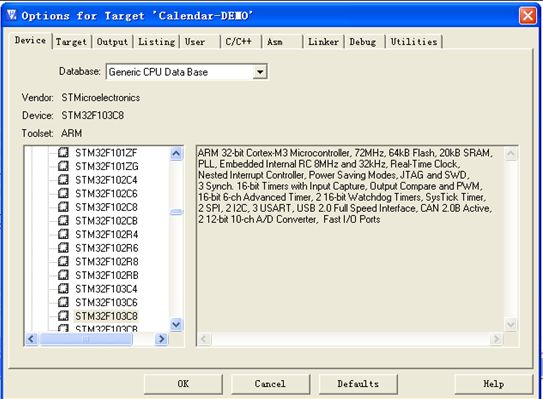Pick the STM32F102C8 device entry
The width and height of the screenshot is (543, 399).
tap(106, 207)
